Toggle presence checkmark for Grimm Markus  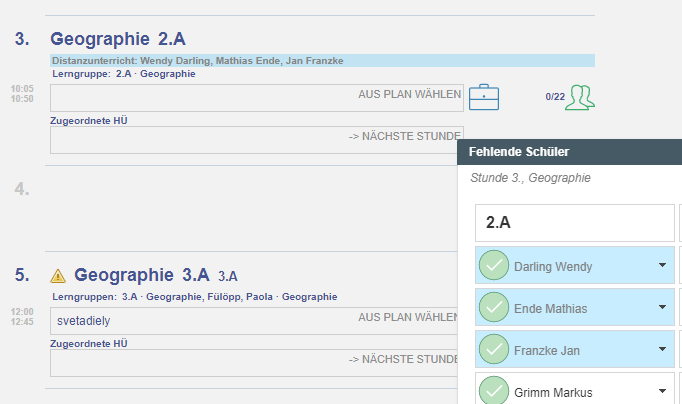pos(494,390)
